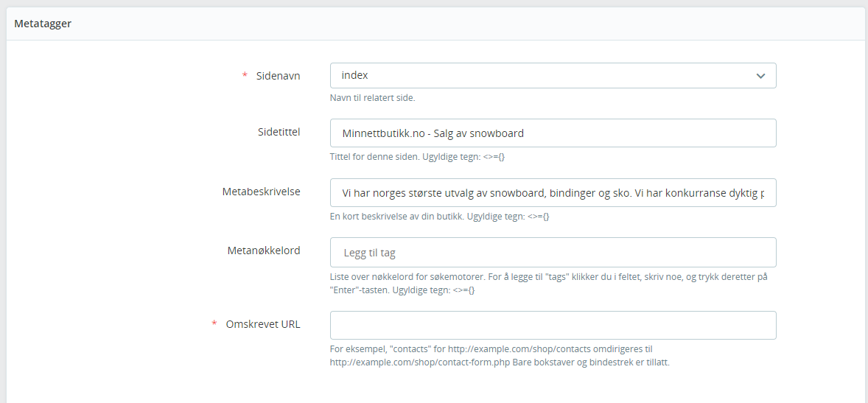Click the 'Legg til tag' keyword field
868x403 pixels.
click(x=553, y=253)
